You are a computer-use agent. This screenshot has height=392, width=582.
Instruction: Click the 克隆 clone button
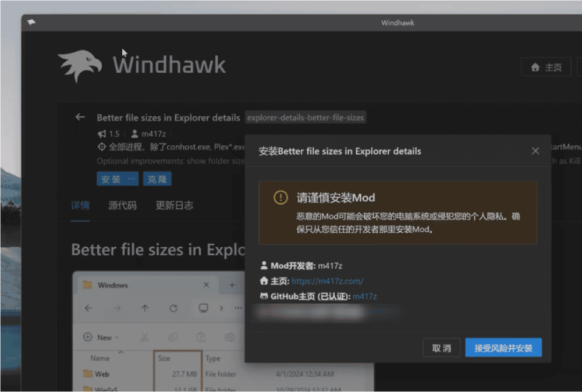(157, 179)
